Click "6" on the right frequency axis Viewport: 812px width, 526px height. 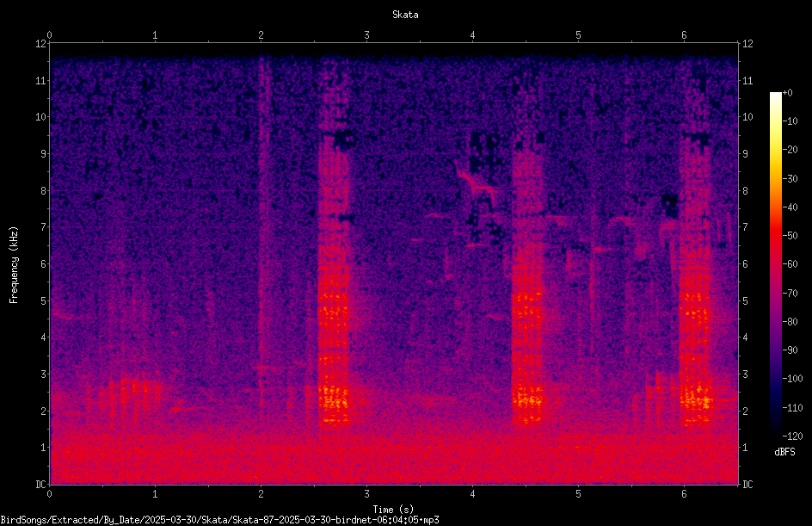745,263
